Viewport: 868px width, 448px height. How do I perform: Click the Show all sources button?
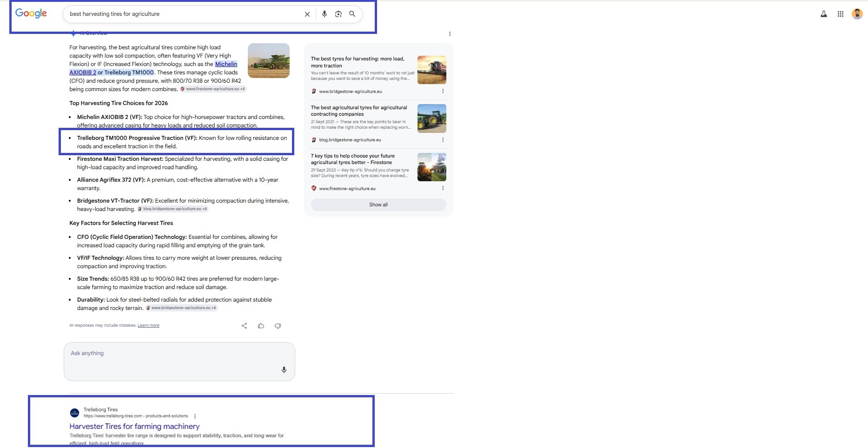378,204
